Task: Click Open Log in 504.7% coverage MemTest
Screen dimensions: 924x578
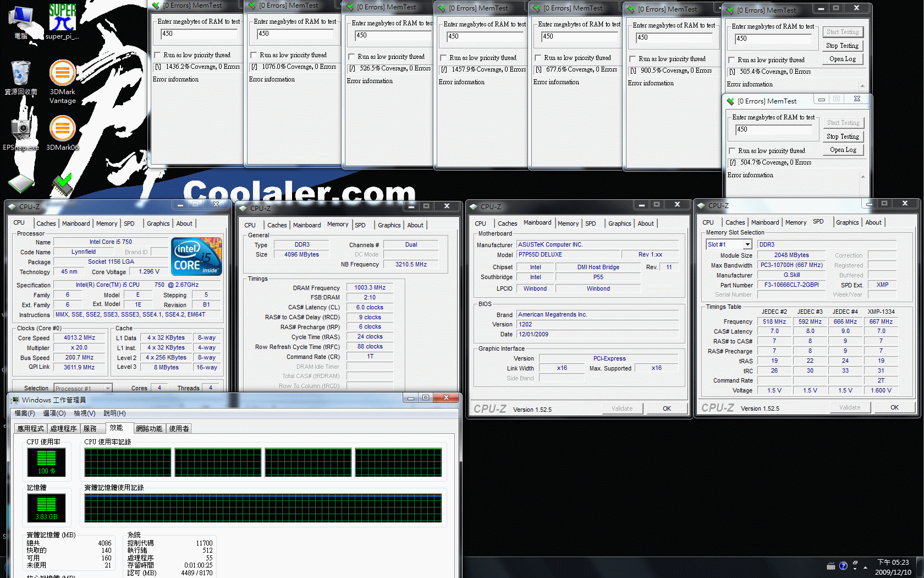Action: point(843,150)
